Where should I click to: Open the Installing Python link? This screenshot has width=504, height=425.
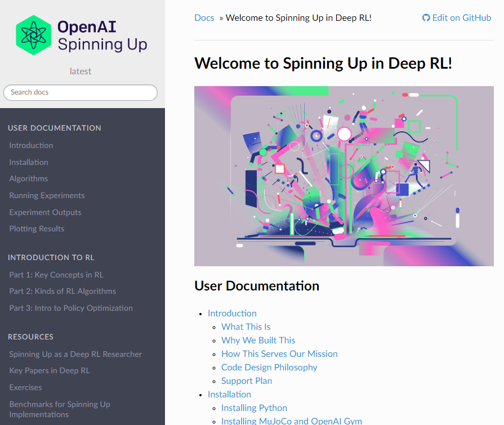tap(254, 408)
